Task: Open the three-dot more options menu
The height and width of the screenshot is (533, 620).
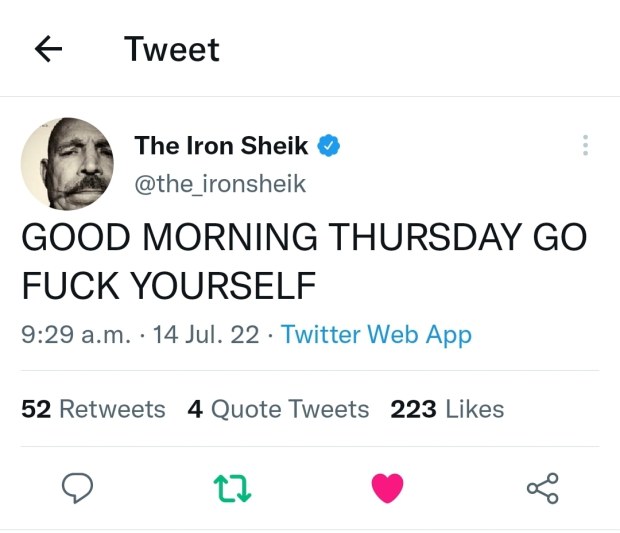Action: (x=585, y=146)
